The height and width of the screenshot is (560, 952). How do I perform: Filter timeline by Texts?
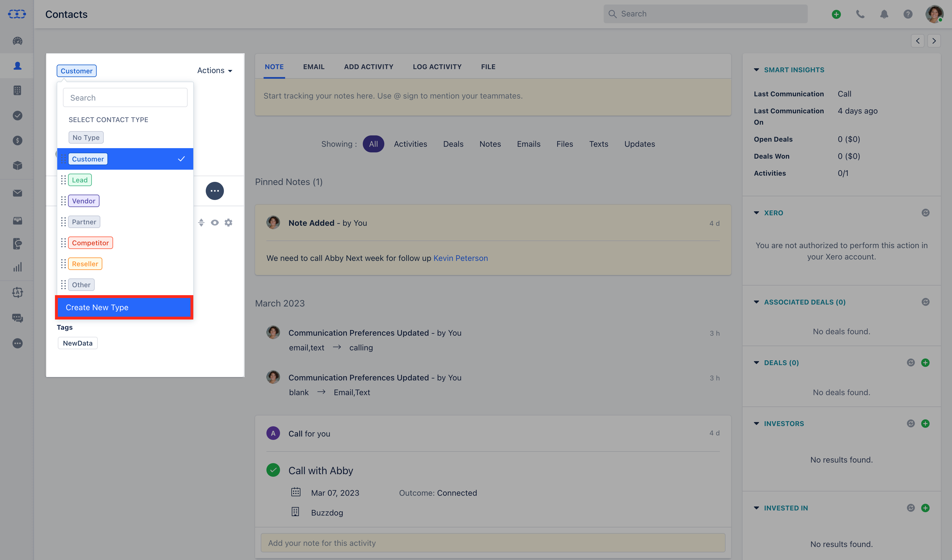[x=598, y=144]
